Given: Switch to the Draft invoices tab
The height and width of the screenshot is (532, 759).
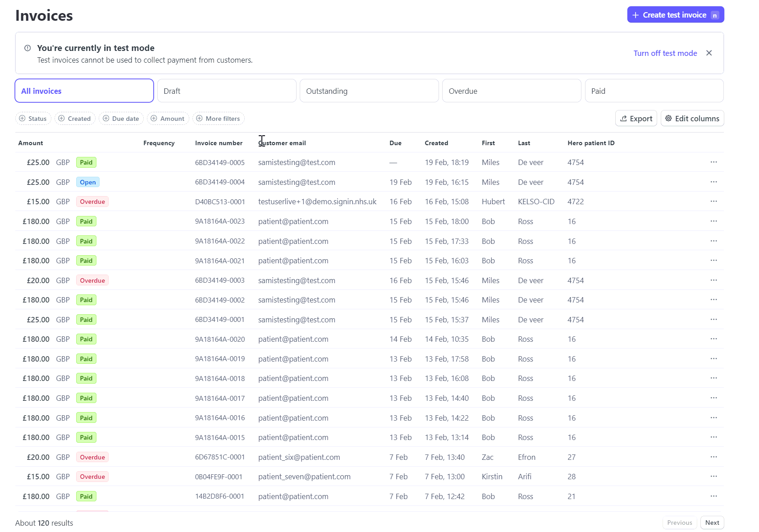Looking at the screenshot, I should pyautogui.click(x=226, y=91).
